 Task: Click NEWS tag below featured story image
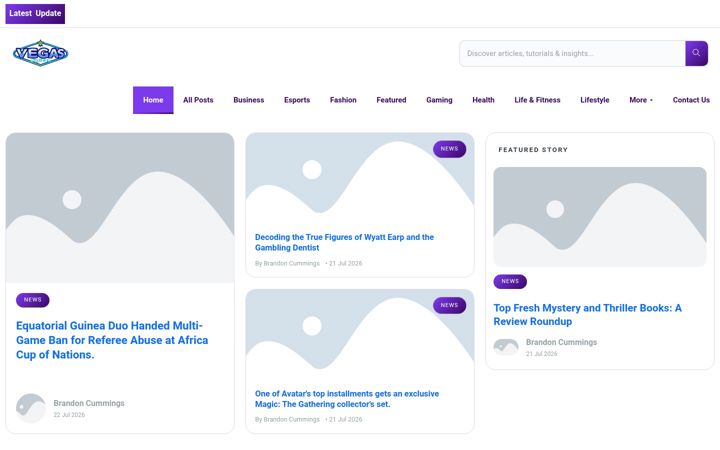pos(510,281)
